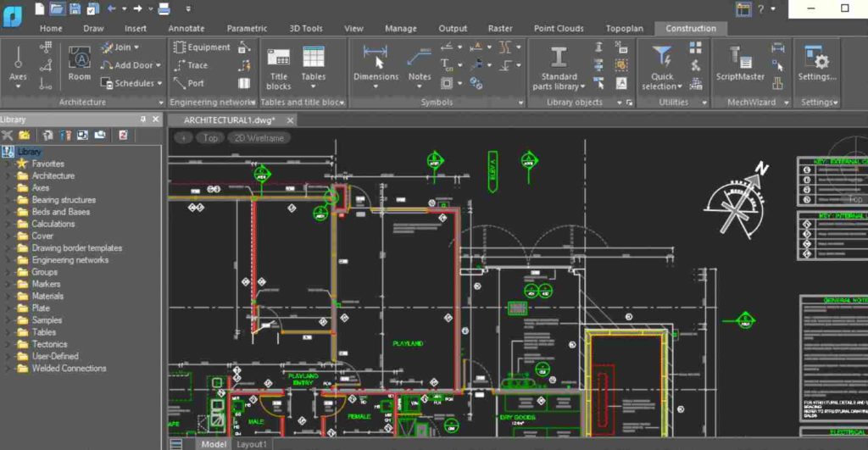Launch ScriptMaster
The height and width of the screenshot is (450, 868).
tap(740, 64)
